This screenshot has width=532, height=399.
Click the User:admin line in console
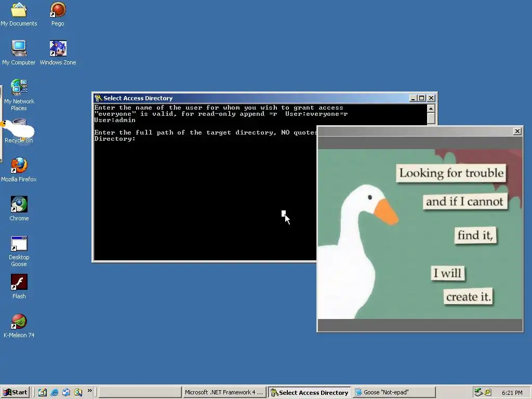point(115,120)
